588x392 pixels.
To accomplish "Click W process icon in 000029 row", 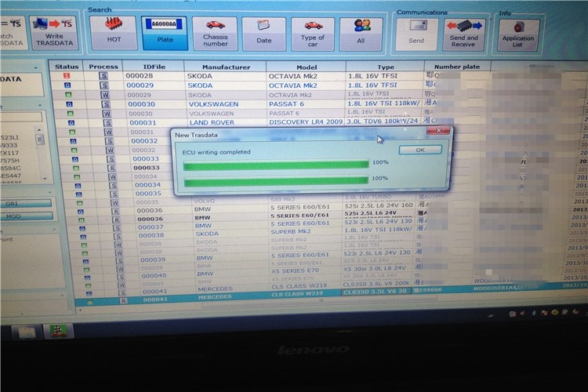I will pyautogui.click(x=105, y=95).
